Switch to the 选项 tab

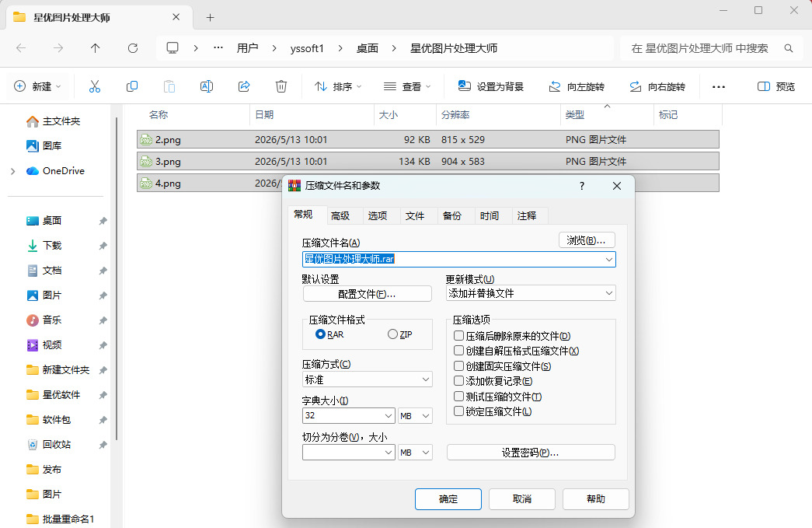[x=378, y=216]
